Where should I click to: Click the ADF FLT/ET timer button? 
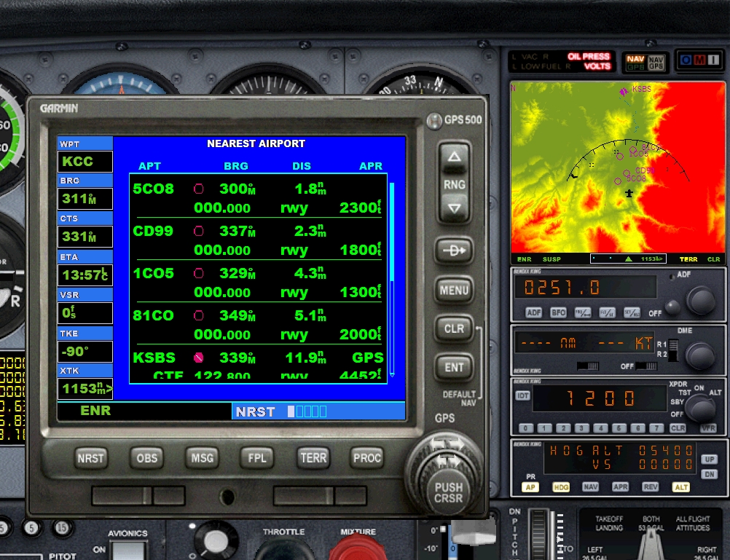(607, 312)
